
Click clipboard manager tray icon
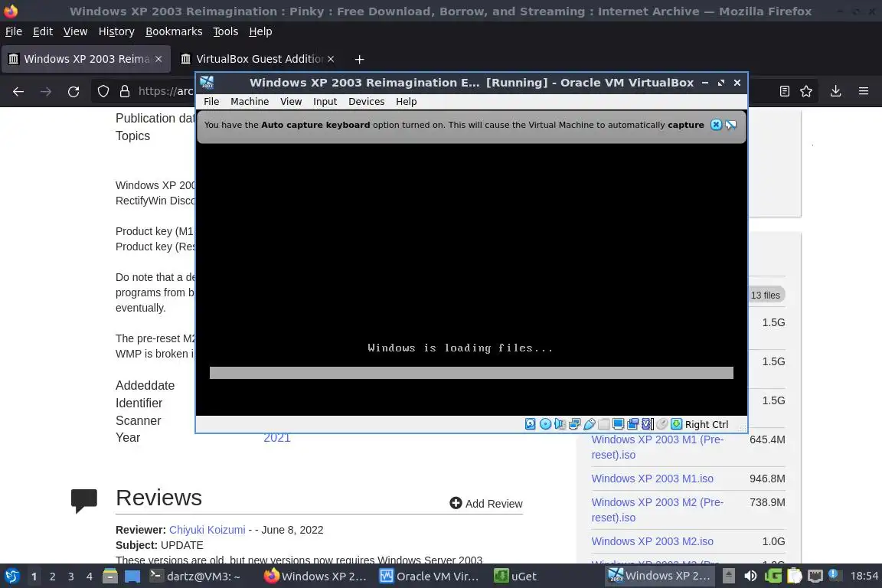(794, 577)
